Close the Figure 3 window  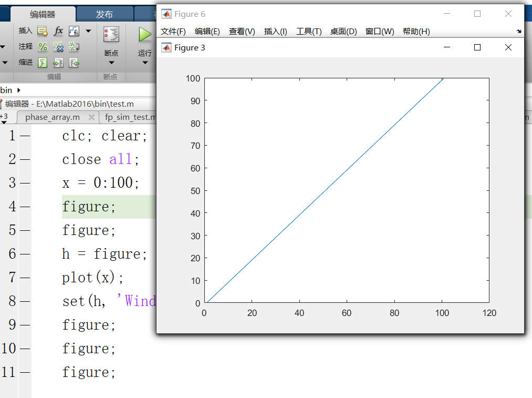pyautogui.click(x=508, y=47)
